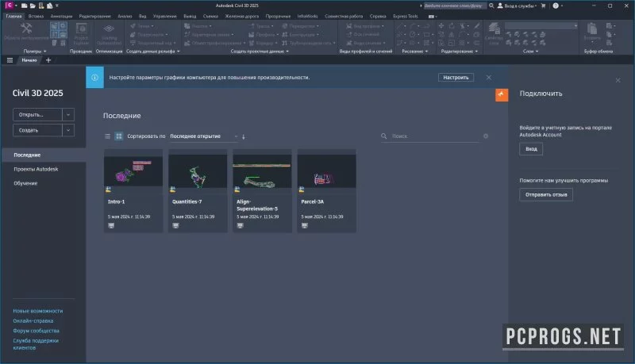Open the Parcel-3A drawing thumbnail
Viewport: 635px width, 364px height.
tap(326, 171)
